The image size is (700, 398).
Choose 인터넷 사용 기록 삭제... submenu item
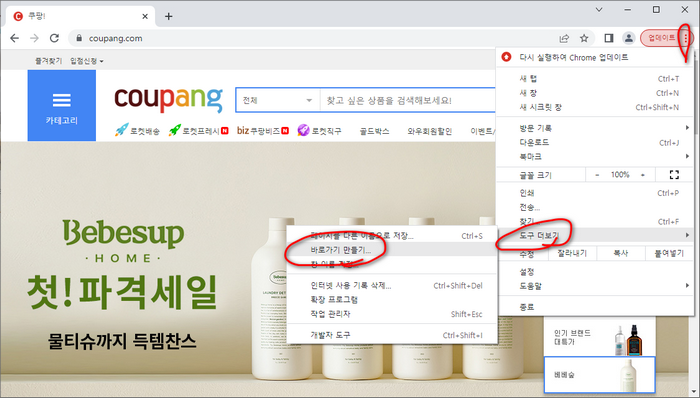coord(392,286)
